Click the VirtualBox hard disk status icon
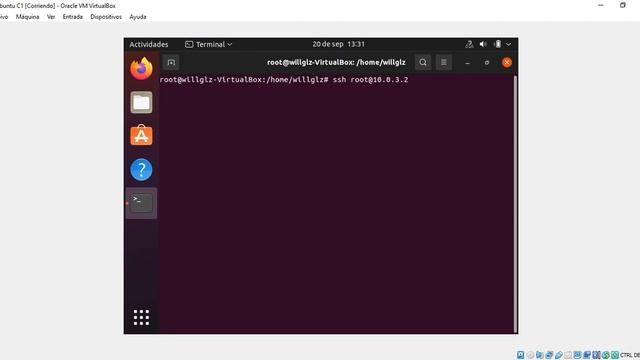Screen dimensions: 640x360 (x=520, y=355)
